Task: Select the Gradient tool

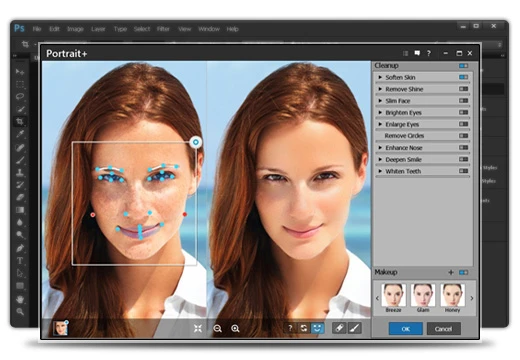Action: pyautogui.click(x=20, y=210)
